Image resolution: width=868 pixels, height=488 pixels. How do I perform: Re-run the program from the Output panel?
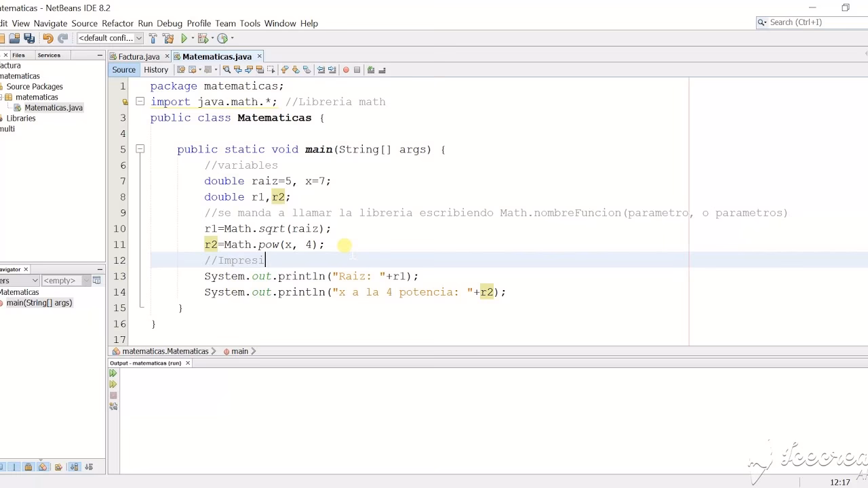click(113, 373)
